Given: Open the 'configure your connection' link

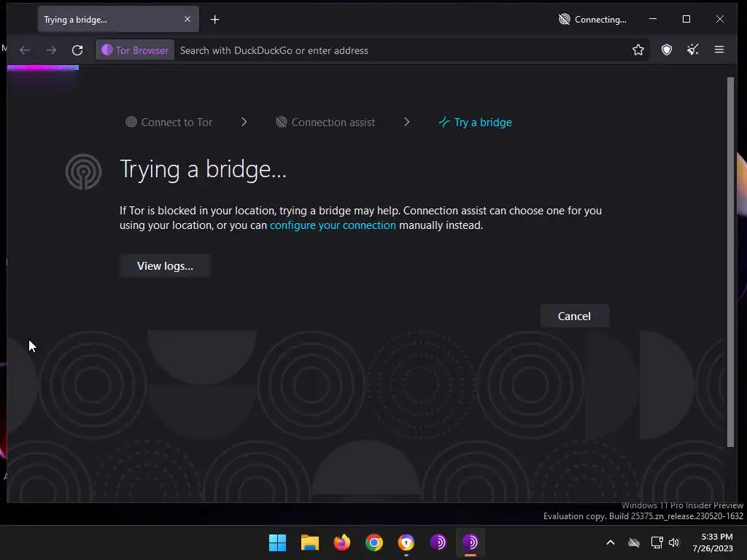Looking at the screenshot, I should pos(333,225).
